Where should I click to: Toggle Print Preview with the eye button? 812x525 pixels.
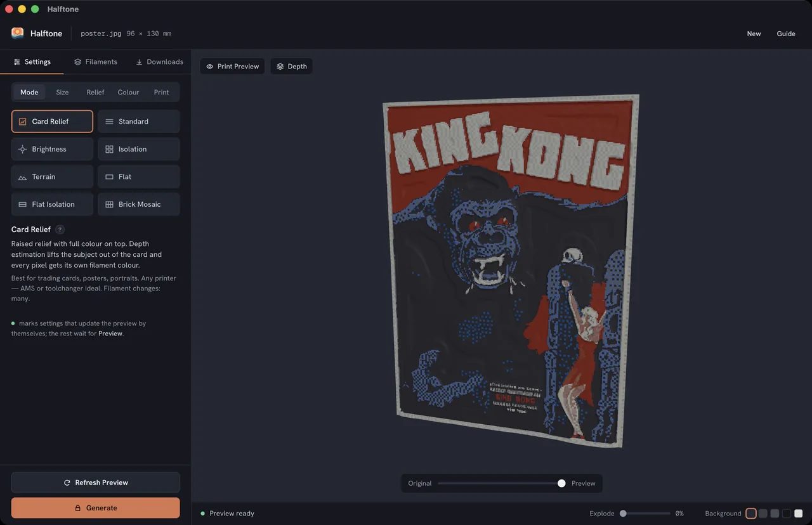(x=232, y=66)
